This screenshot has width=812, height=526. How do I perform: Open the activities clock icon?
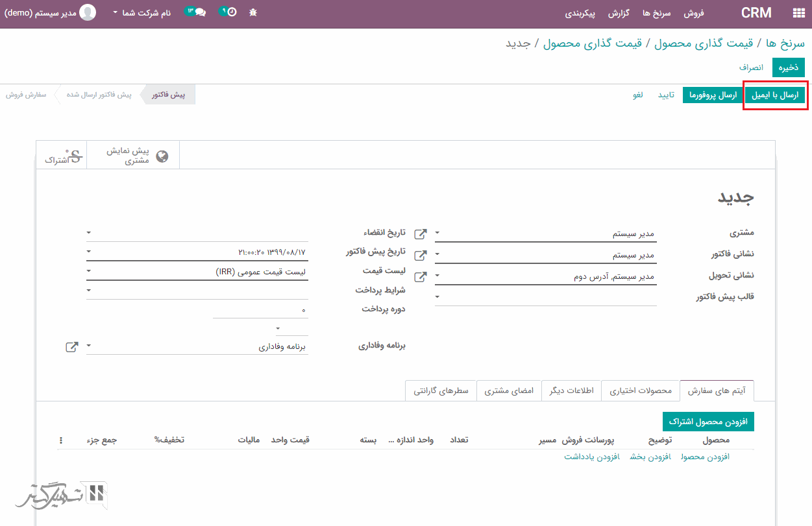232,12
